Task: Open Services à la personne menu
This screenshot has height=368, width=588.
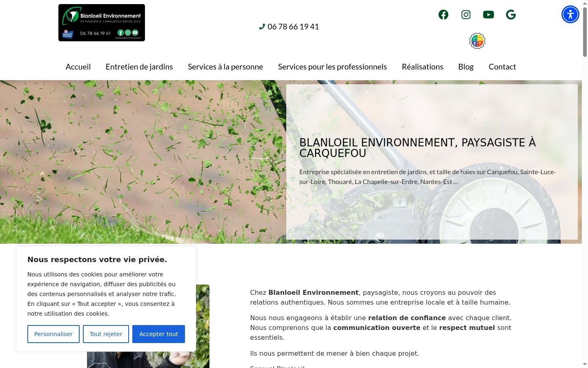Action: pyautogui.click(x=225, y=67)
